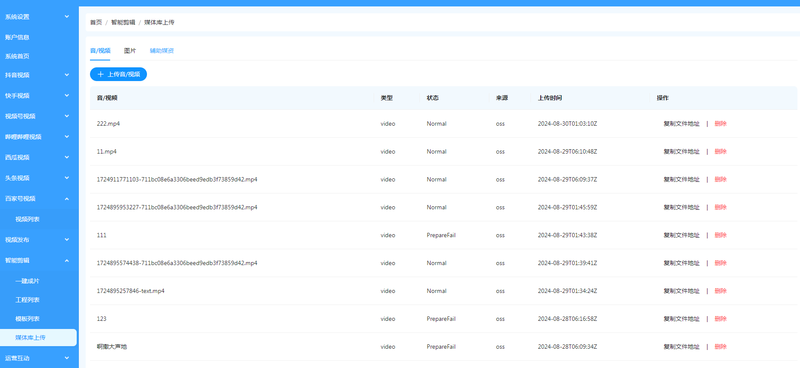Viewport: 800px width, 368px height.
Task: Click the 11.mp4 file name
Action: tap(107, 152)
